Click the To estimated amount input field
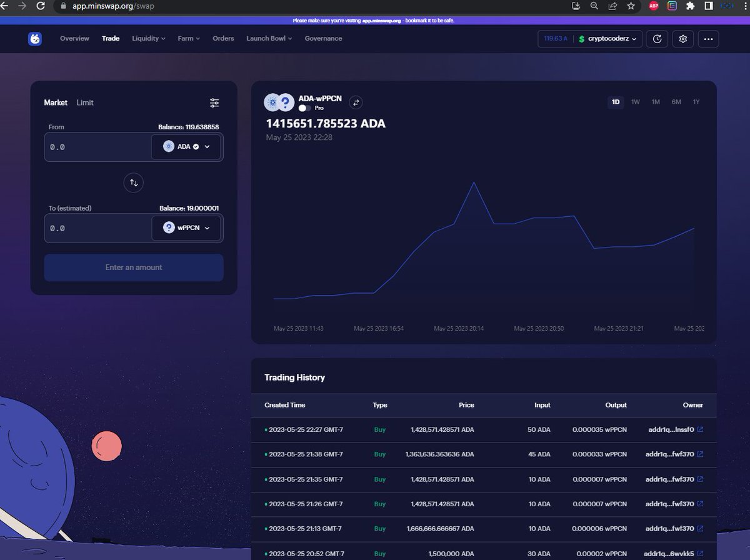This screenshot has width=750, height=560. pyautogui.click(x=97, y=228)
